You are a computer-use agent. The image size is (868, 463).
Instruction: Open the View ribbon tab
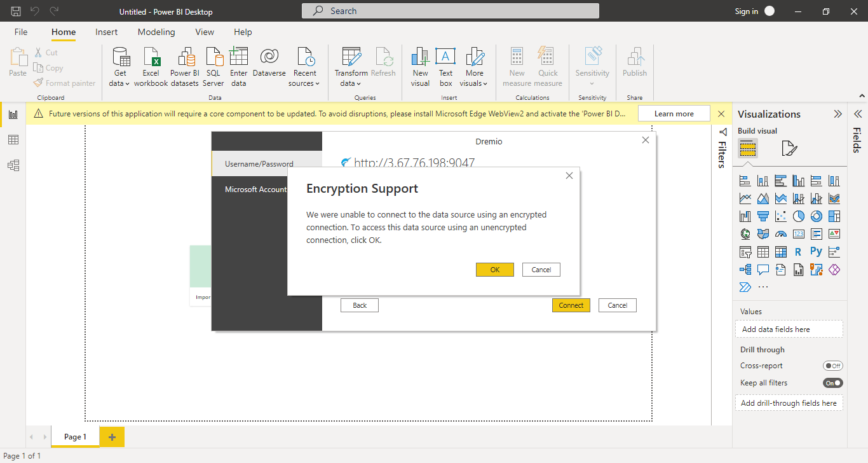[205, 32]
